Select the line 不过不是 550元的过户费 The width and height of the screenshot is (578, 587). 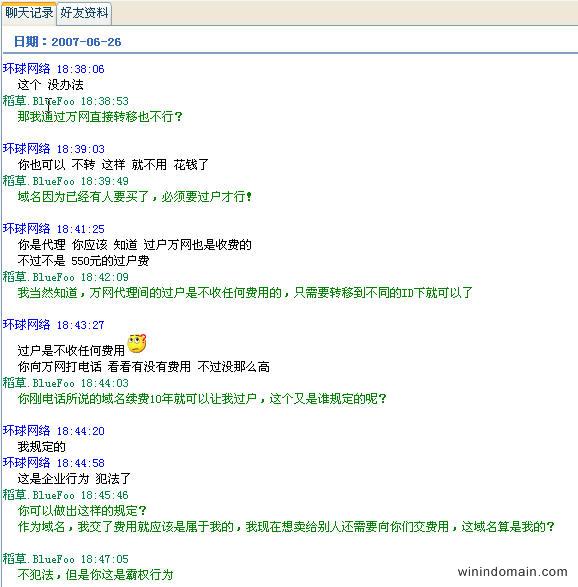tap(83, 261)
